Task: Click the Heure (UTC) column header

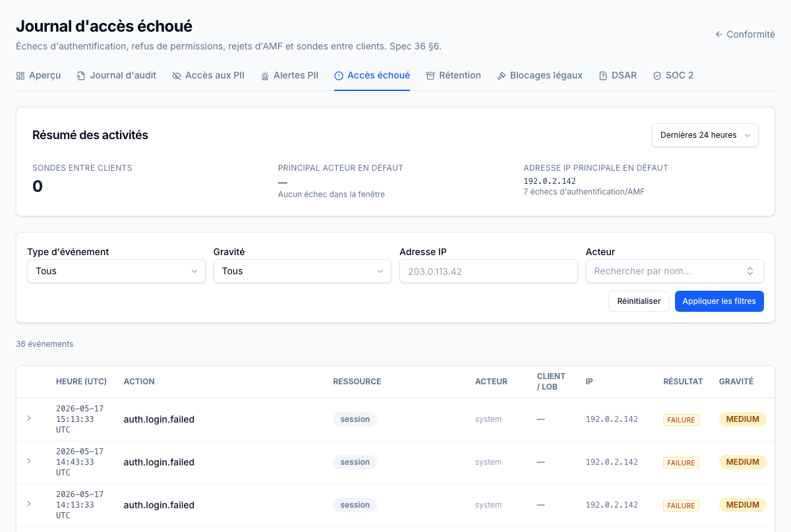Action: [x=81, y=382]
